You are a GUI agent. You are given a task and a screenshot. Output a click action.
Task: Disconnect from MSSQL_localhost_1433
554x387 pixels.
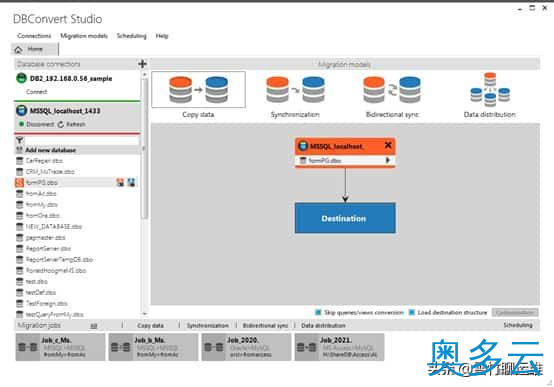pyautogui.click(x=36, y=124)
